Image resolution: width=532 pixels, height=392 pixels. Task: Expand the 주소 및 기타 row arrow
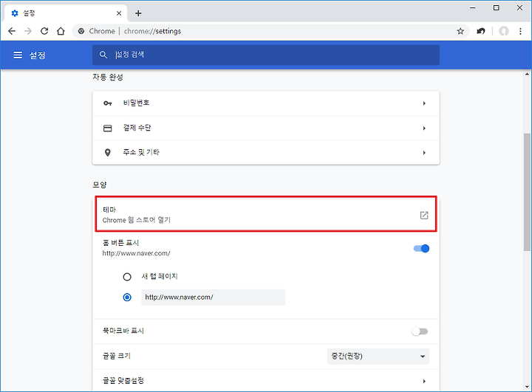(x=424, y=153)
